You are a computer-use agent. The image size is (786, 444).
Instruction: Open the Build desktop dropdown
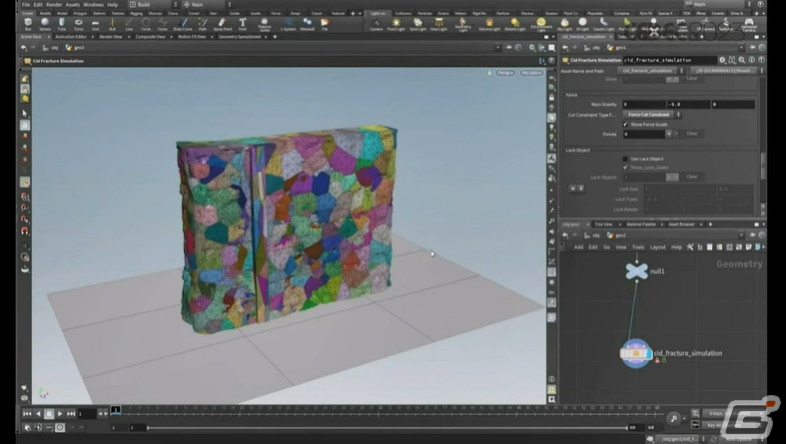click(154, 5)
